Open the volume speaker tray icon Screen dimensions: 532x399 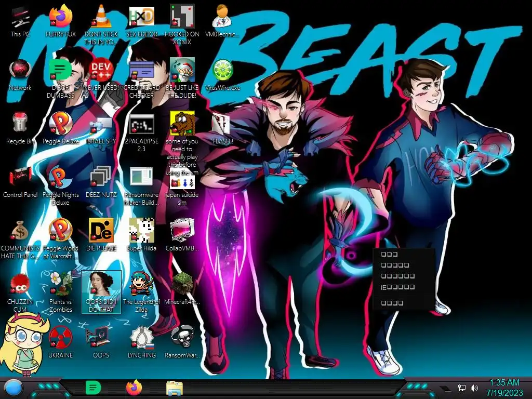click(474, 388)
